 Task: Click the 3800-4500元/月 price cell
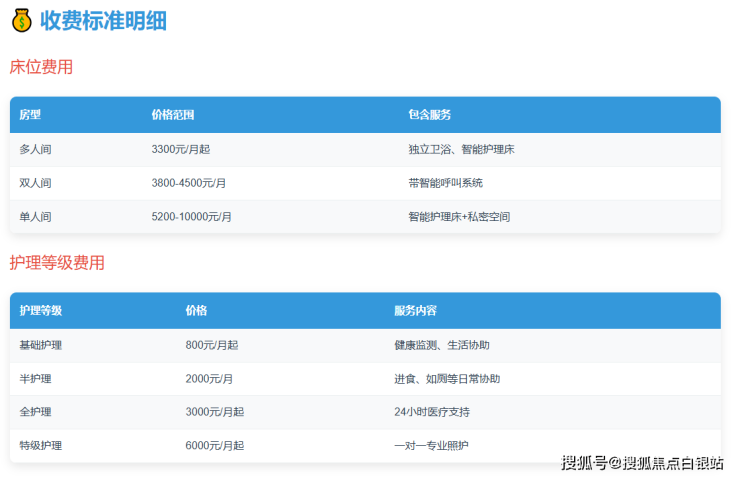(x=188, y=183)
